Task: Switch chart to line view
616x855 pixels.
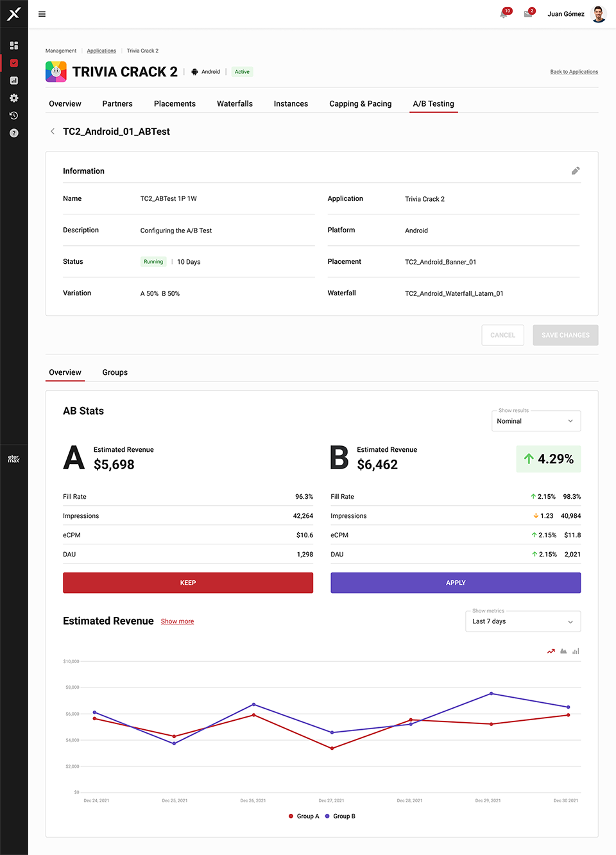Action: coord(551,651)
